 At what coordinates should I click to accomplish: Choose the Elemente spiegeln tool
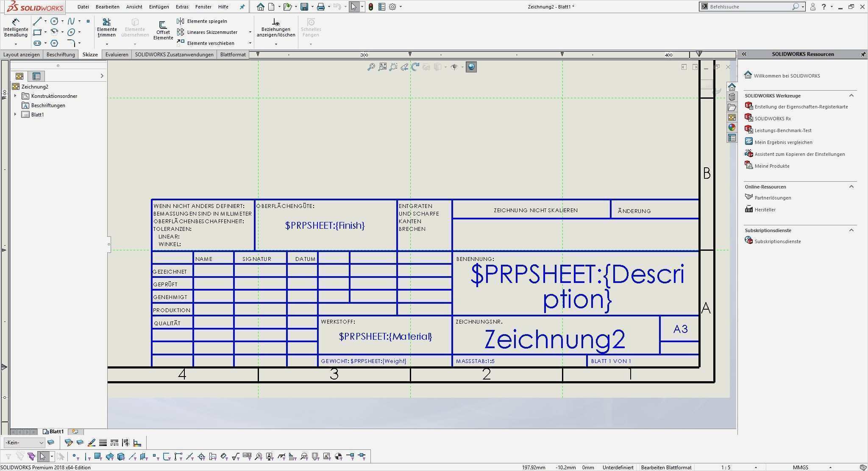pos(207,21)
